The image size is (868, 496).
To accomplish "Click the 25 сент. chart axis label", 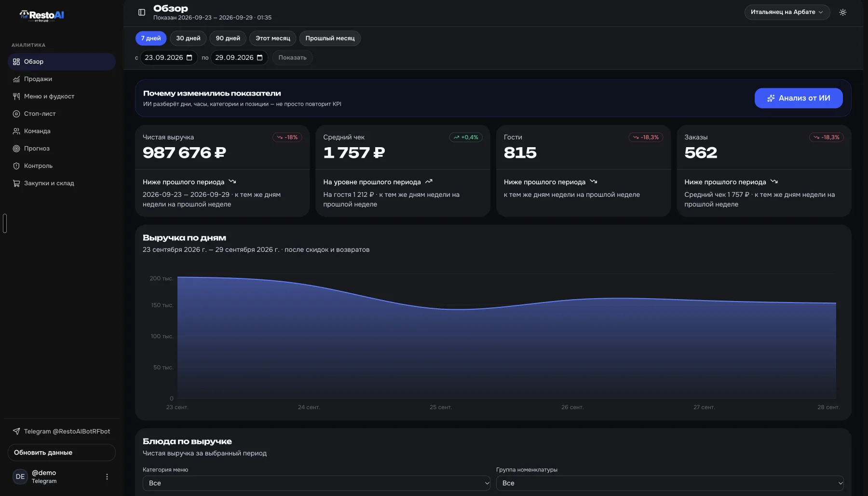I will point(441,407).
